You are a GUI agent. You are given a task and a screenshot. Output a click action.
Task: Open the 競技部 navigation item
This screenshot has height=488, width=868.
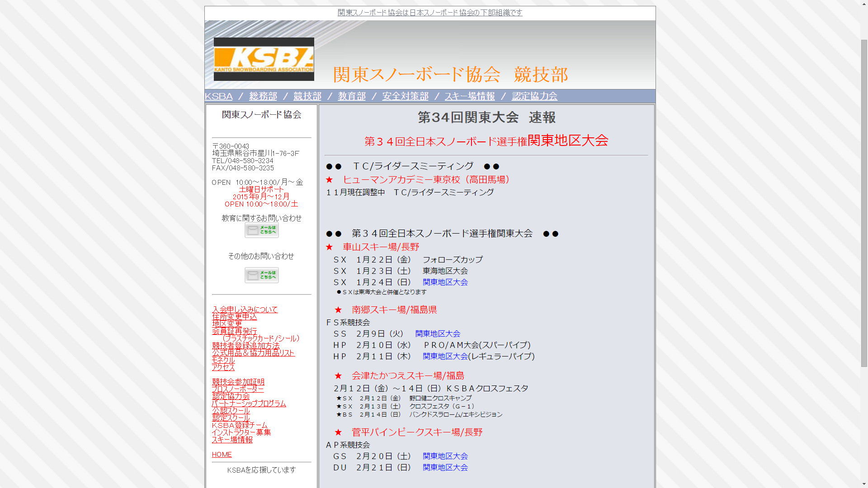(307, 96)
